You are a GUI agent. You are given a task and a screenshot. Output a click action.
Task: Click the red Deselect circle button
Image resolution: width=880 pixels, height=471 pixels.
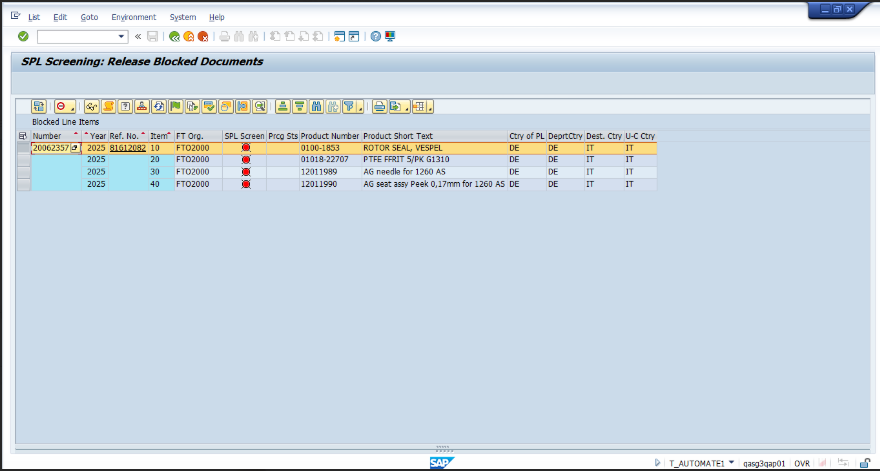click(x=64, y=106)
